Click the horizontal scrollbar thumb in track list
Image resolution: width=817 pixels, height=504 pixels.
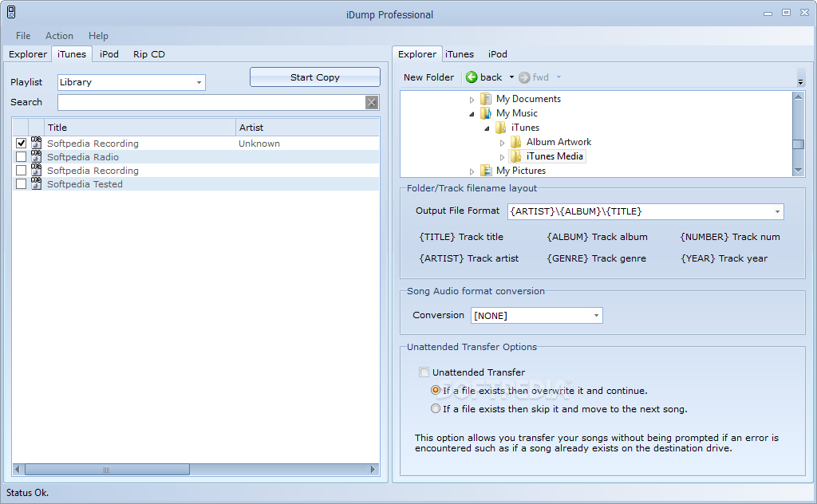pyautogui.click(x=107, y=470)
